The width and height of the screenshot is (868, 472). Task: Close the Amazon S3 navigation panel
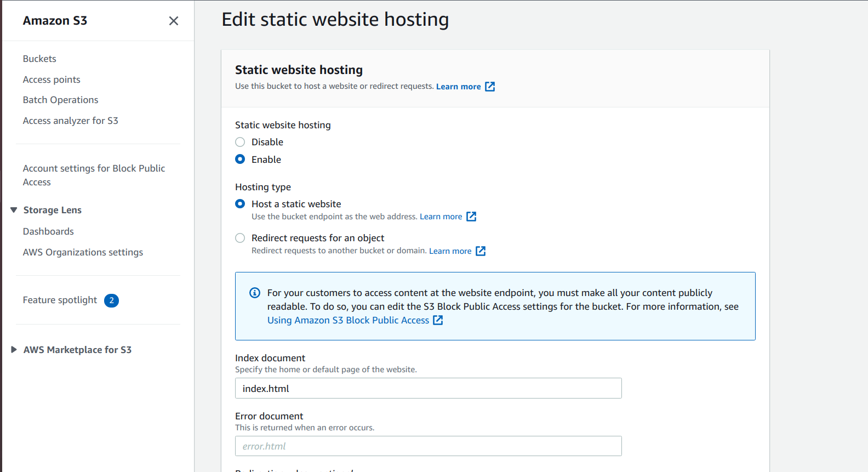coord(174,21)
